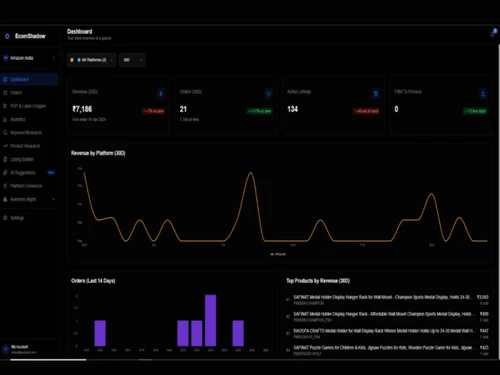Open Platform Connector in the sidebar
500x375 pixels.
click(29, 186)
